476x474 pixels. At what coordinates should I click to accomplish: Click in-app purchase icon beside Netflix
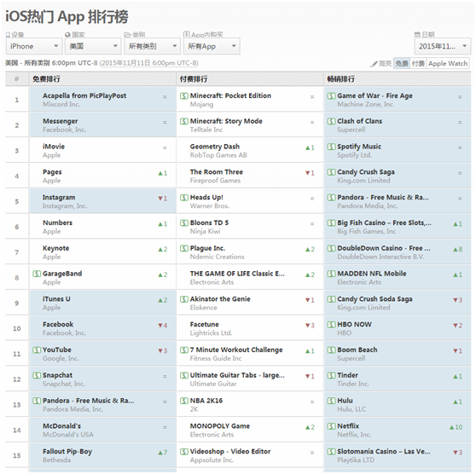click(x=331, y=426)
